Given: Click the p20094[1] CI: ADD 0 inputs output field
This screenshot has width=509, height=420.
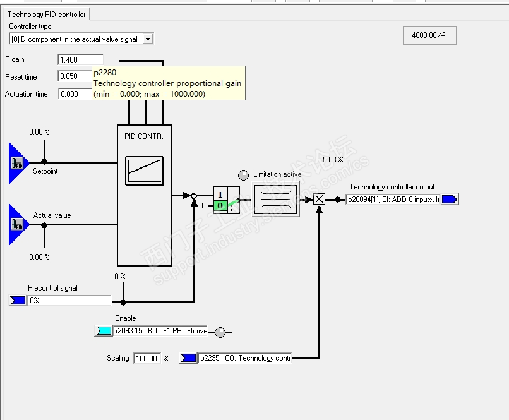Looking at the screenshot, I should tap(393, 200).
